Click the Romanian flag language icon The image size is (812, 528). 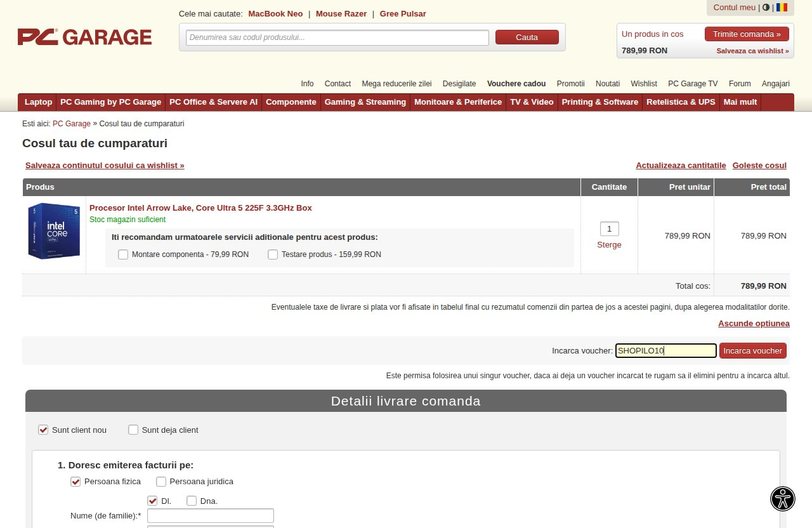(x=782, y=8)
